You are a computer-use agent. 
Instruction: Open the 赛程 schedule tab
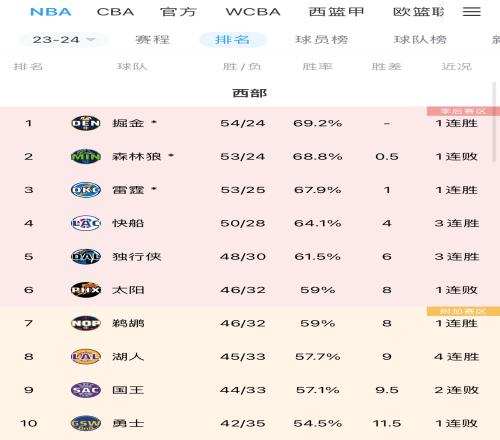click(152, 40)
